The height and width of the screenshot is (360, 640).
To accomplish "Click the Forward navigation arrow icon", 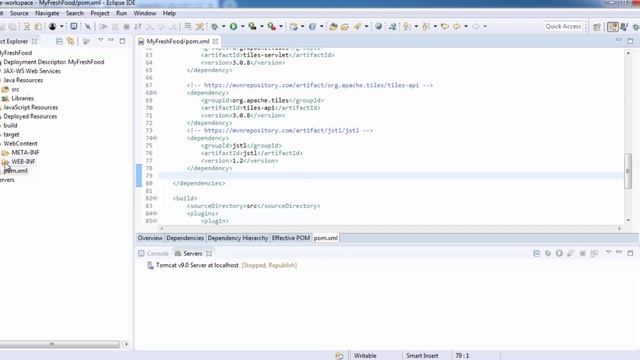I will click(476, 27).
